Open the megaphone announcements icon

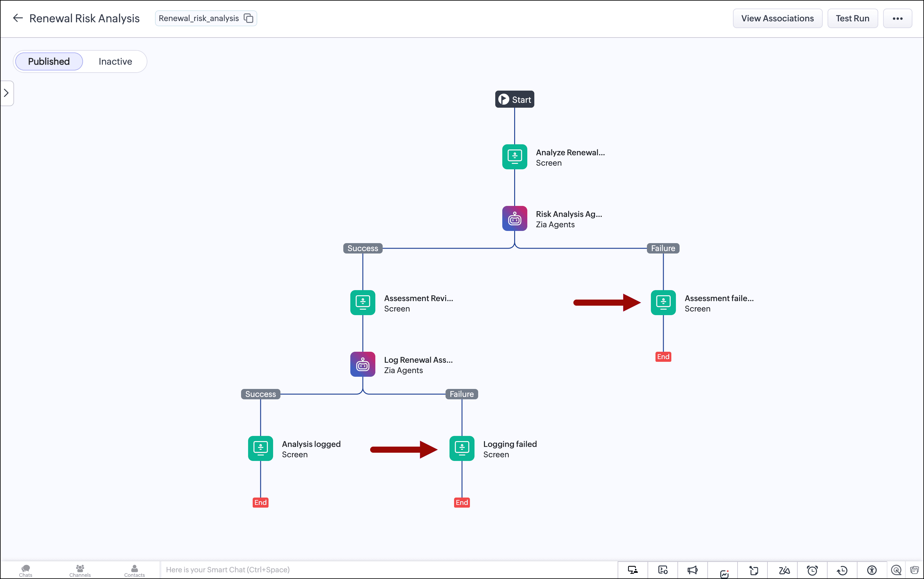click(x=693, y=570)
